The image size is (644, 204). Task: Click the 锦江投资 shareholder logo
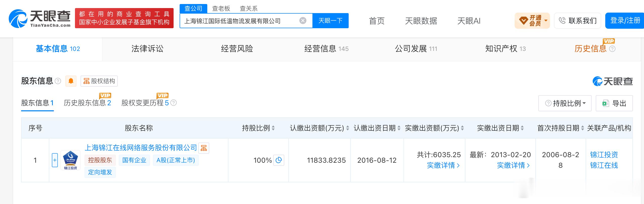(70, 160)
